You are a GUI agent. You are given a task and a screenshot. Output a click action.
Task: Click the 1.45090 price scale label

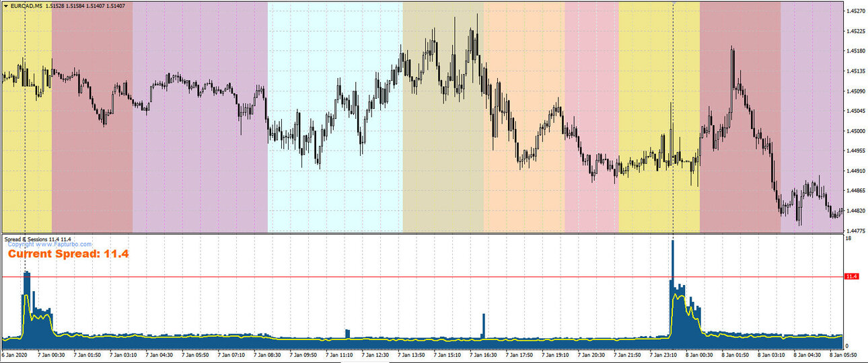[x=856, y=91]
